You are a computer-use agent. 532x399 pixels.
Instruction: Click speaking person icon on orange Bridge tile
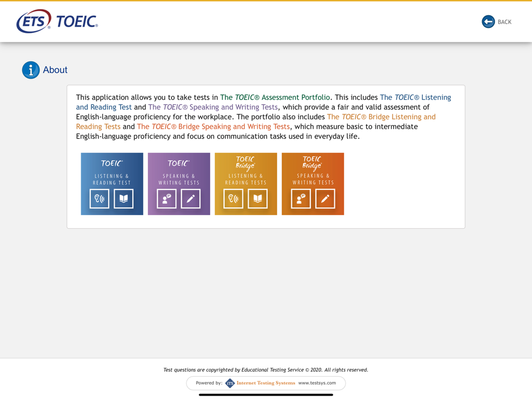pos(301,198)
